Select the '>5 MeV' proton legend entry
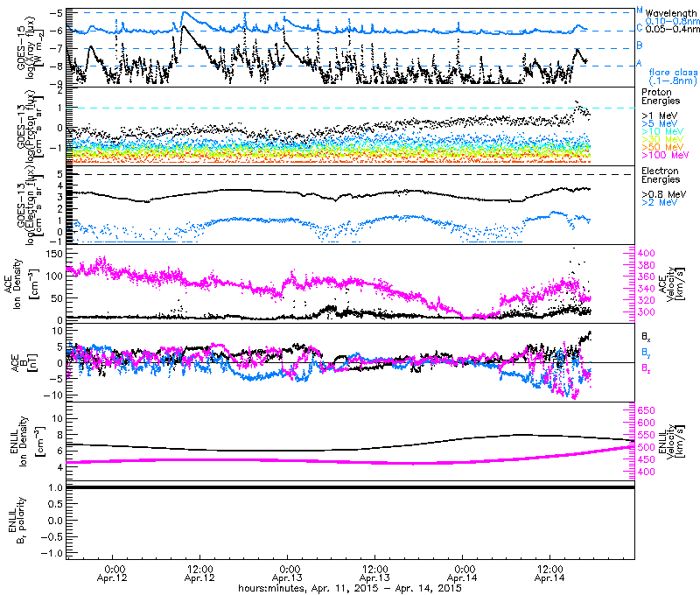The image size is (700, 595). (x=660, y=123)
